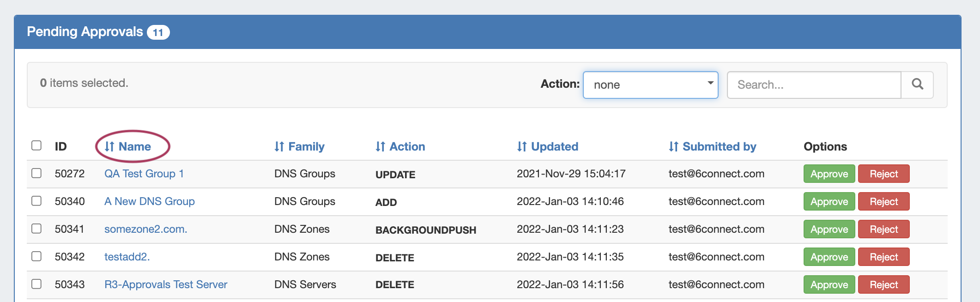Toggle the select-all checkbox in header
Image resolution: width=980 pixels, height=302 pixels.
36,145
